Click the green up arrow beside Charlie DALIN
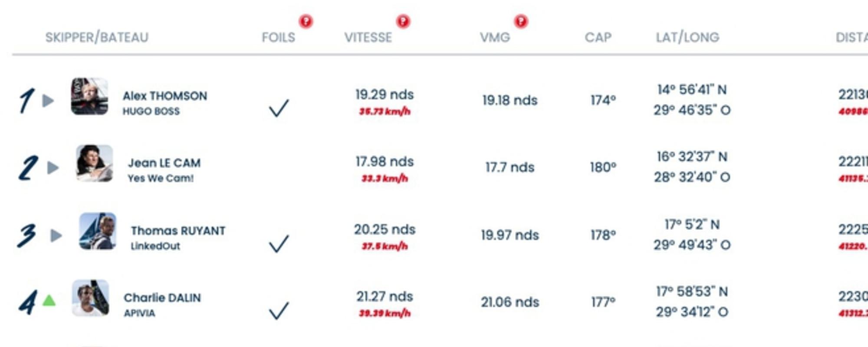Screen dimensions: 868x347 pyautogui.click(x=49, y=300)
